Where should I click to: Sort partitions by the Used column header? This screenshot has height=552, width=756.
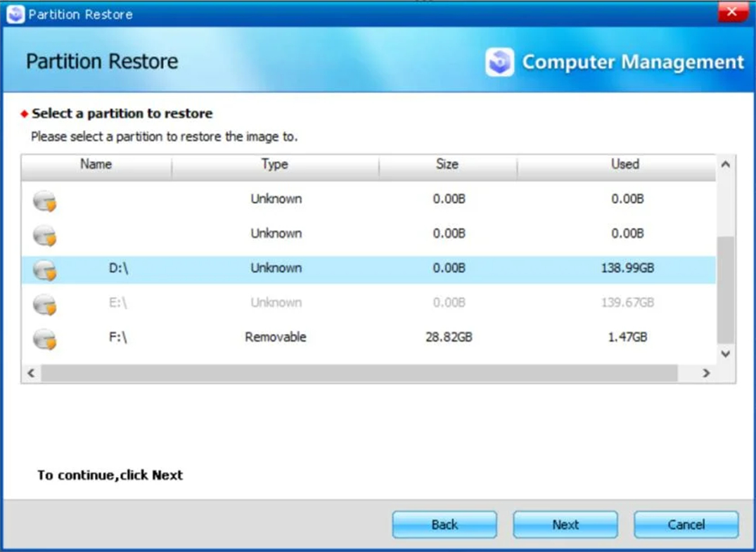click(624, 165)
